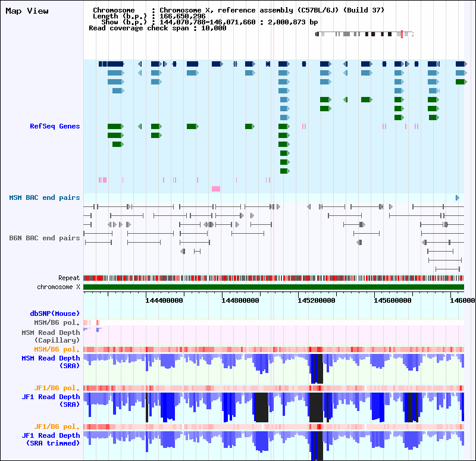The image size is (476, 461).
Task: Click the Map View heading
Action: point(27,11)
